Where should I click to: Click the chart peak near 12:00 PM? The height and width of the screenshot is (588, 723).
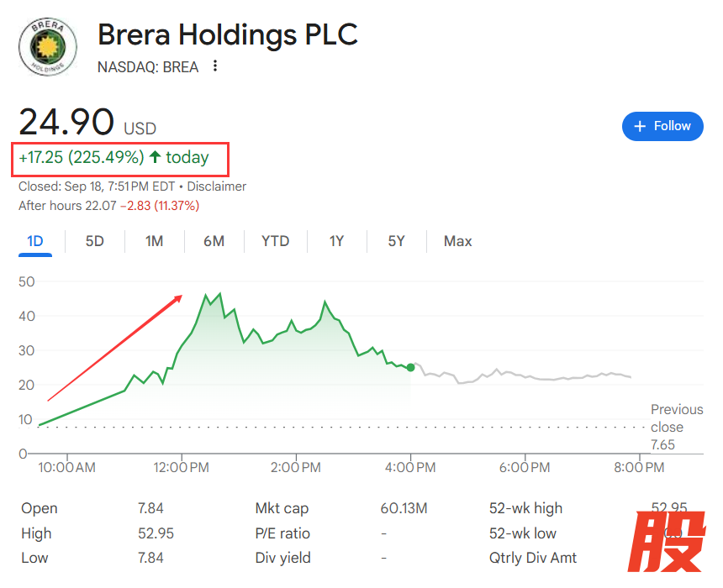tap(207, 297)
